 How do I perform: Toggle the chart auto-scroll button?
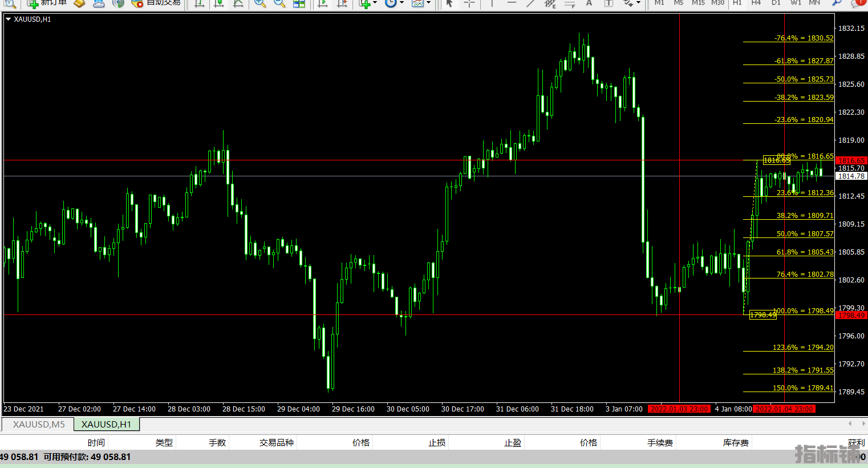click(x=323, y=3)
